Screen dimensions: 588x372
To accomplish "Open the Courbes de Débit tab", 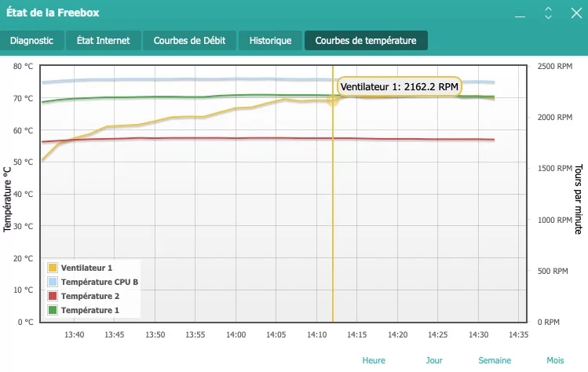I will (189, 41).
